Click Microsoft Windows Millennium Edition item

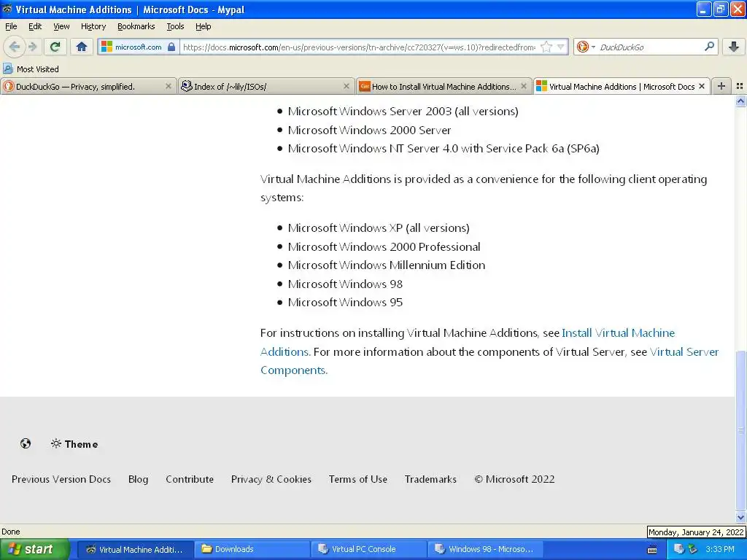387,265
